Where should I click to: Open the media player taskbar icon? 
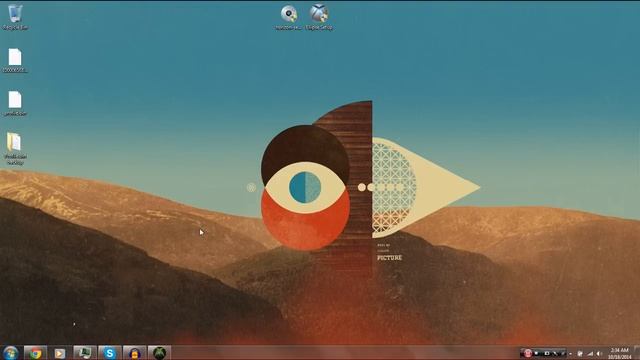click(60, 353)
